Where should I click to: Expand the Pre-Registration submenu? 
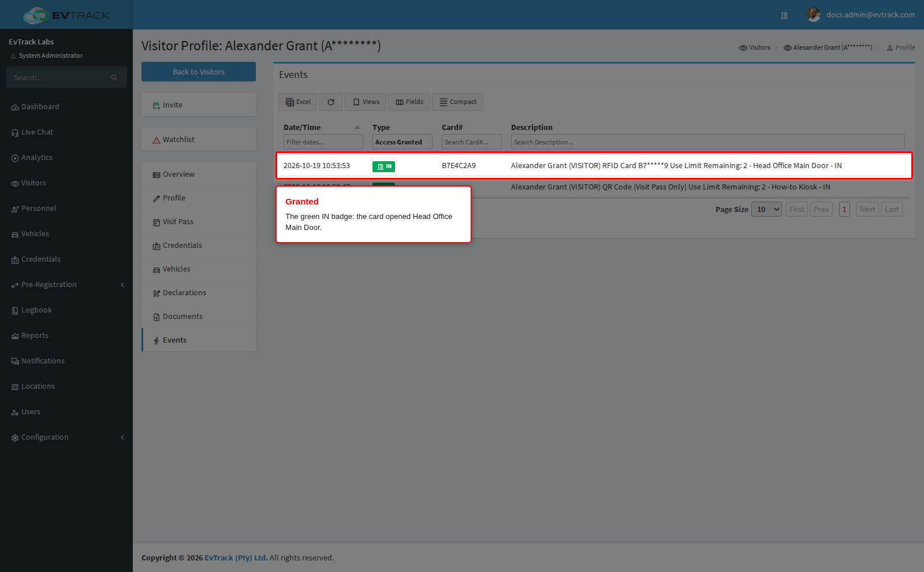coord(66,285)
